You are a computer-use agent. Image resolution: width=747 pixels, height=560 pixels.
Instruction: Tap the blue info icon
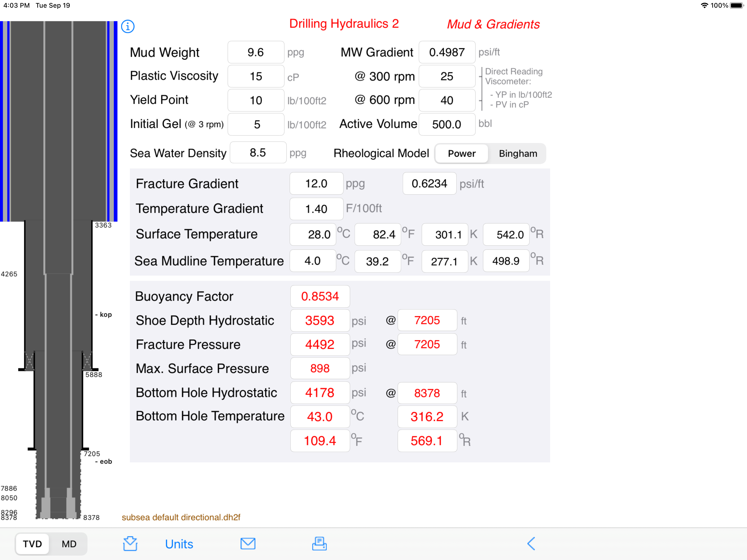click(128, 26)
